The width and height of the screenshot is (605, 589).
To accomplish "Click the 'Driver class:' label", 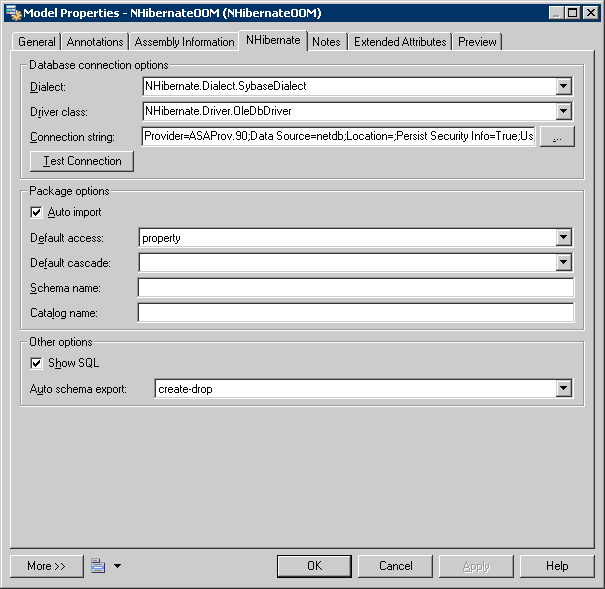I will (59, 112).
